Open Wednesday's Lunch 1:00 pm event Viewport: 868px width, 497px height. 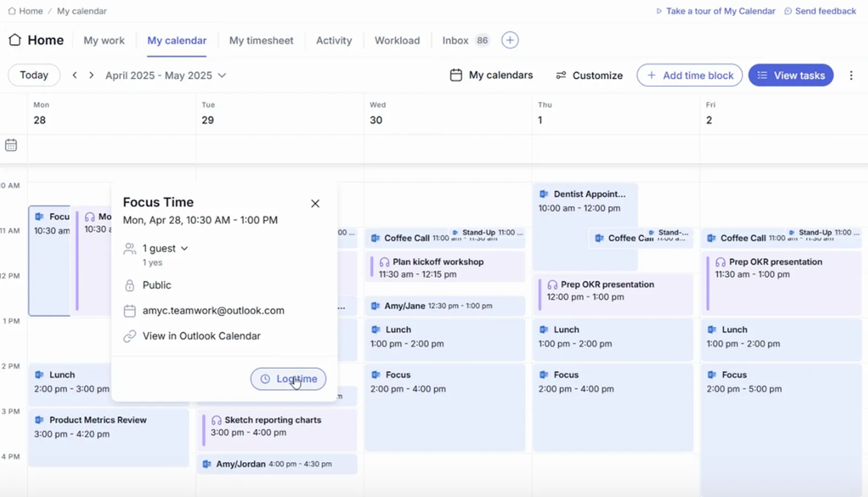pyautogui.click(x=445, y=340)
